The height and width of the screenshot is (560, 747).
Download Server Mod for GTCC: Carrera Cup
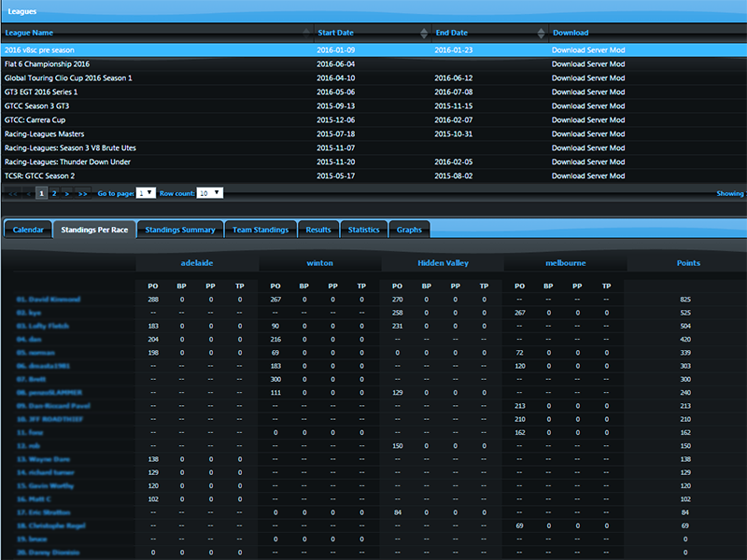click(587, 119)
